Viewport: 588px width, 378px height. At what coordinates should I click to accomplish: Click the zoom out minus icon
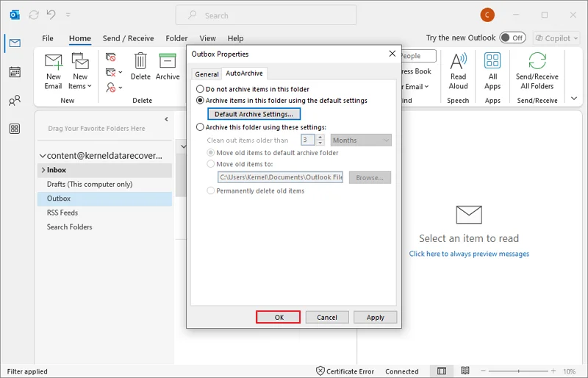coord(484,371)
